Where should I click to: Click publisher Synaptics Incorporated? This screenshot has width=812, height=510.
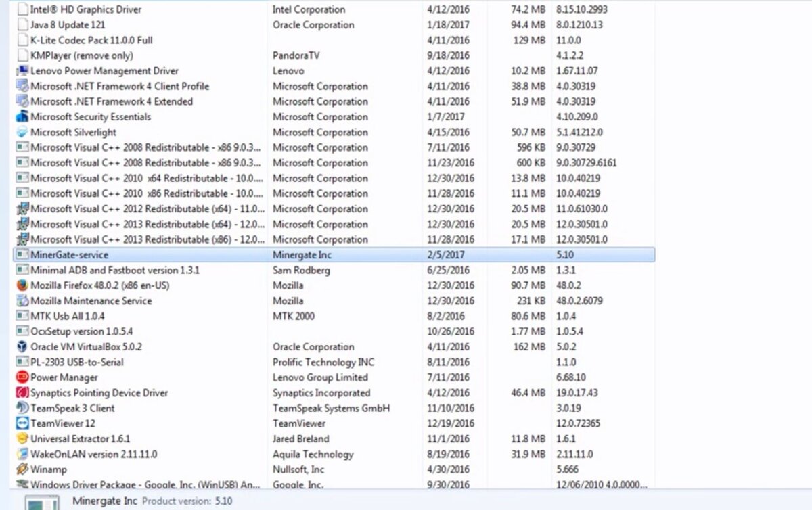(321, 393)
